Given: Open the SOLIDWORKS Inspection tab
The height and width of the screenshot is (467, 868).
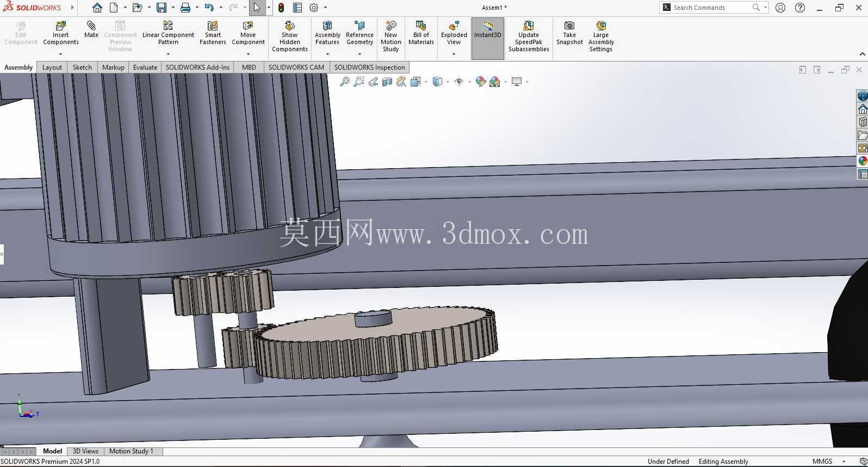Looking at the screenshot, I should coord(370,67).
